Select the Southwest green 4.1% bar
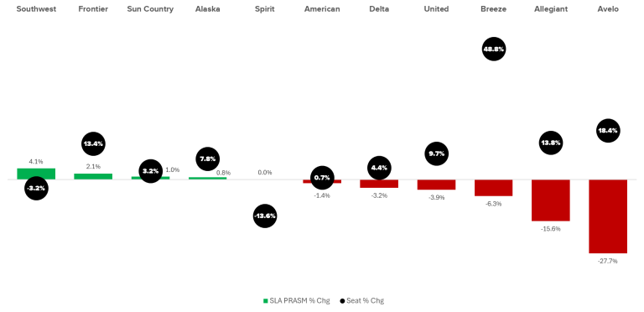Image resolution: width=644 pixels, height=312 pixels. click(36, 174)
